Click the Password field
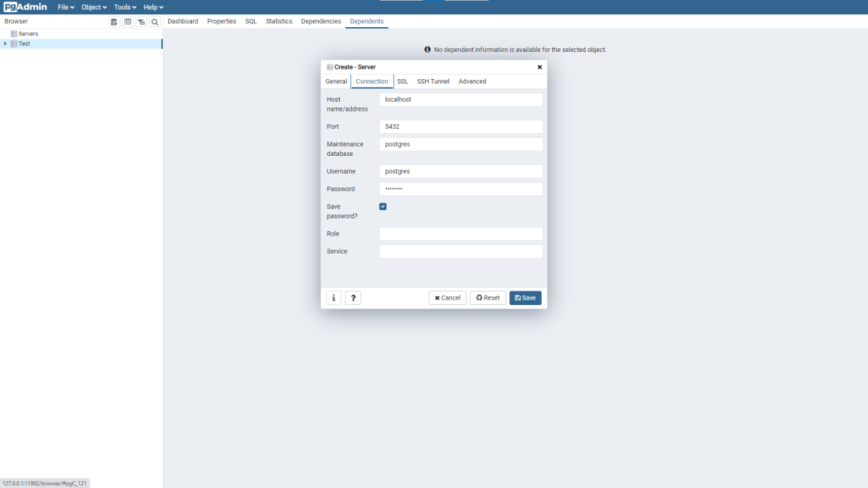 (x=460, y=189)
